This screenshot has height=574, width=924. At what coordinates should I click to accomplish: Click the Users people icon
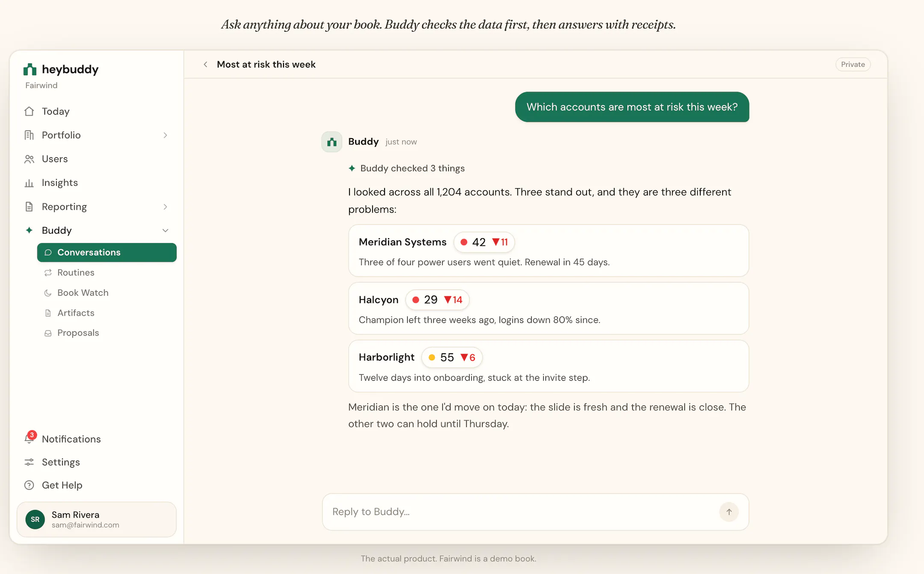click(x=29, y=159)
